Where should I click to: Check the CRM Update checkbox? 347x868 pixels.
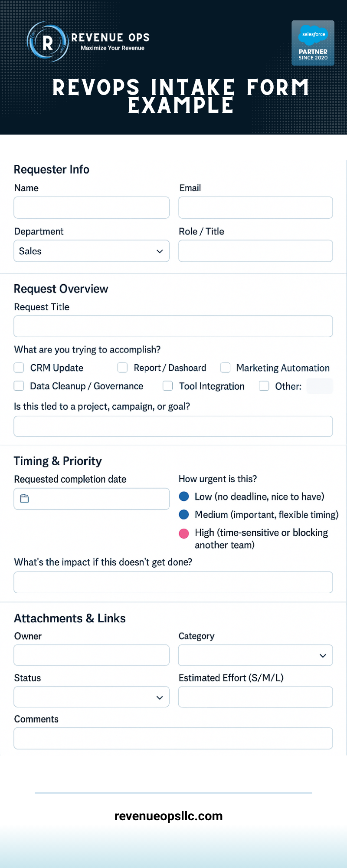coord(19,368)
